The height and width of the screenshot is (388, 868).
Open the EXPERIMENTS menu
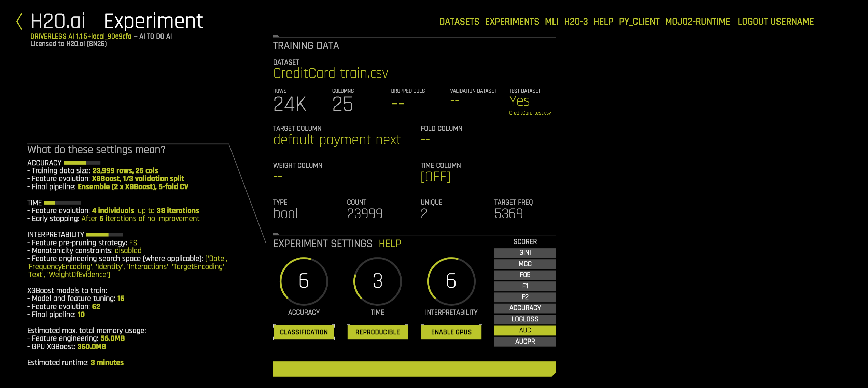click(512, 22)
